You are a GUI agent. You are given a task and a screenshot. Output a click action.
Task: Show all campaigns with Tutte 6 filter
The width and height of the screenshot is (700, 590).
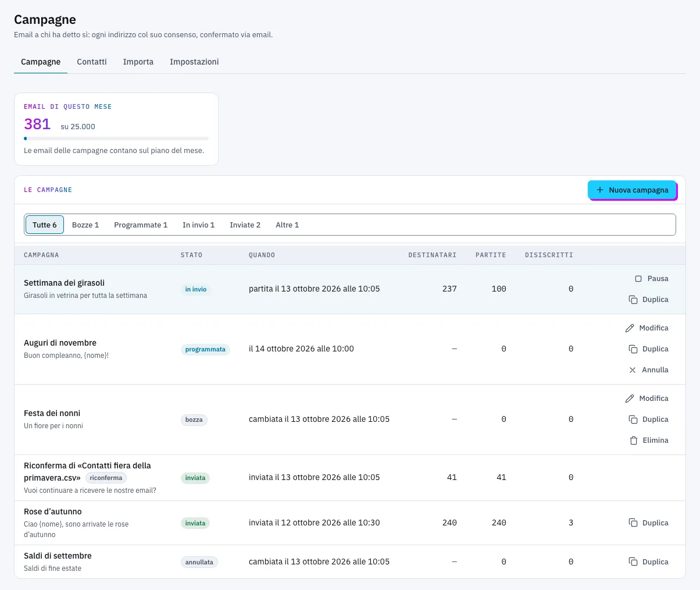[45, 225]
